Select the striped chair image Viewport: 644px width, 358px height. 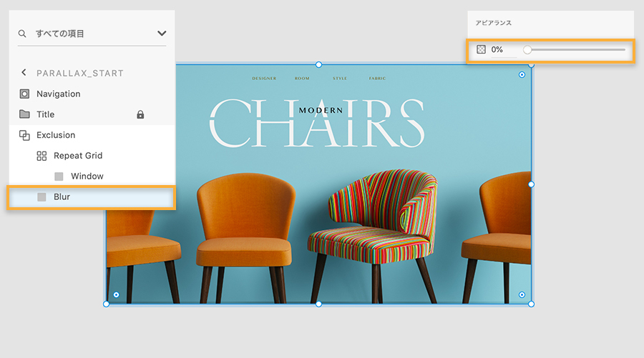[373, 235]
